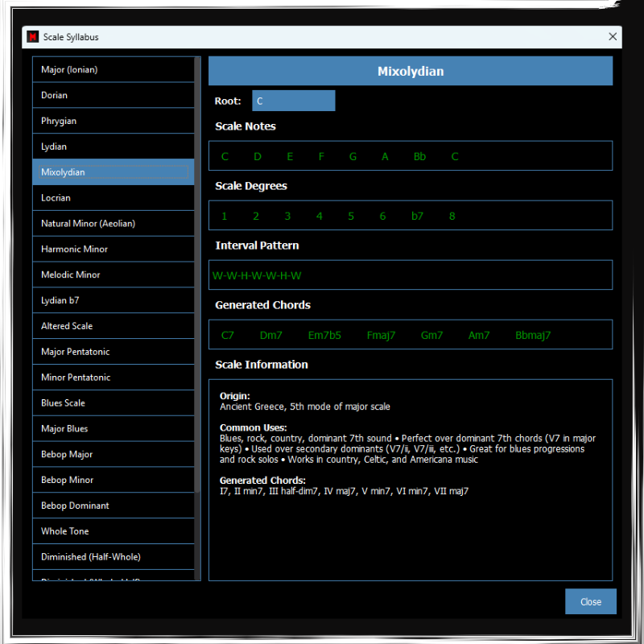This screenshot has width=644, height=644.
Task: Select the Blues Scale entry
Action: pos(113,403)
